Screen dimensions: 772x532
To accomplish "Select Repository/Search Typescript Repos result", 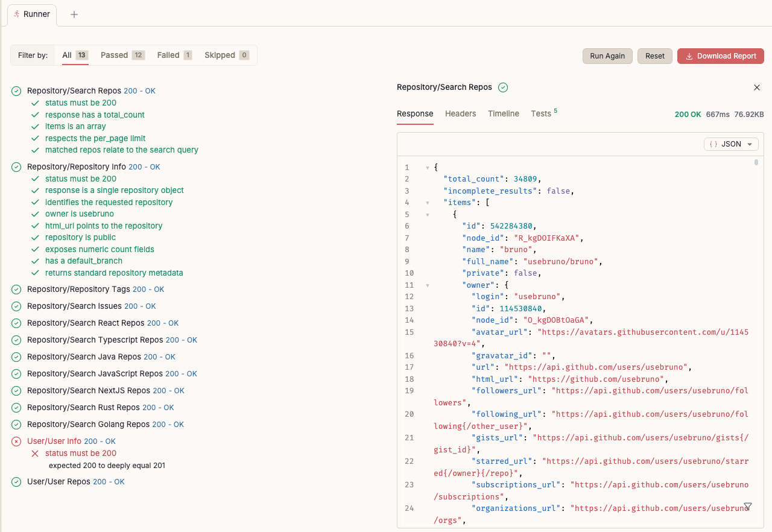I will coord(112,340).
